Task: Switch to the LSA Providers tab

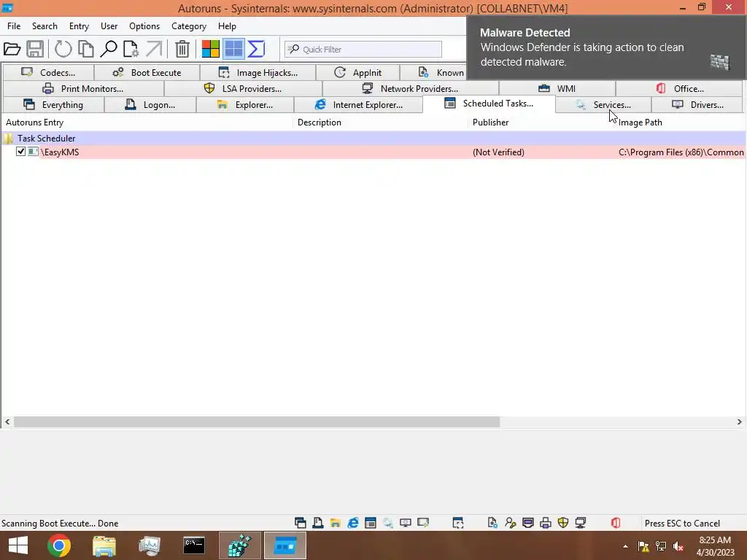Action: pos(243,88)
